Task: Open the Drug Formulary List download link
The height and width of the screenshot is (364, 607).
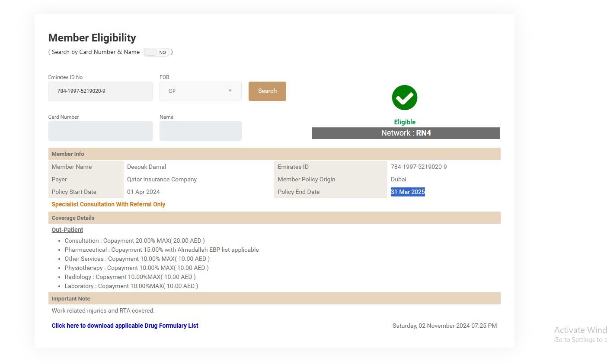Action: (125, 326)
